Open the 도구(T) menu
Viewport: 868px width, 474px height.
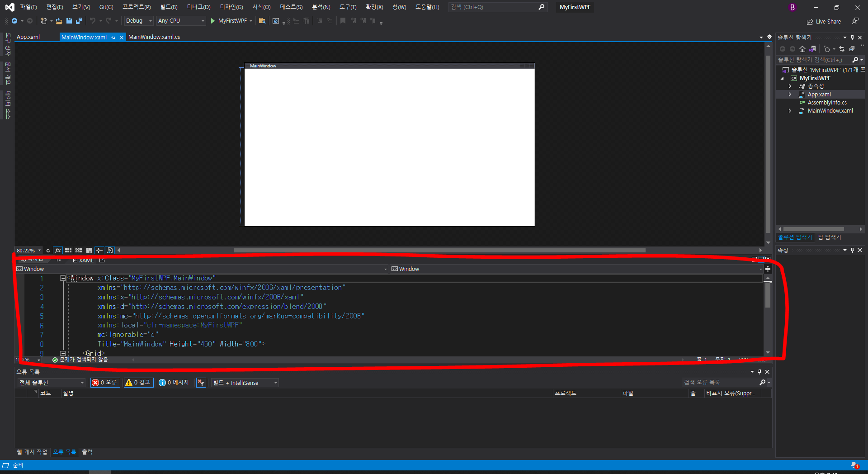click(x=348, y=7)
